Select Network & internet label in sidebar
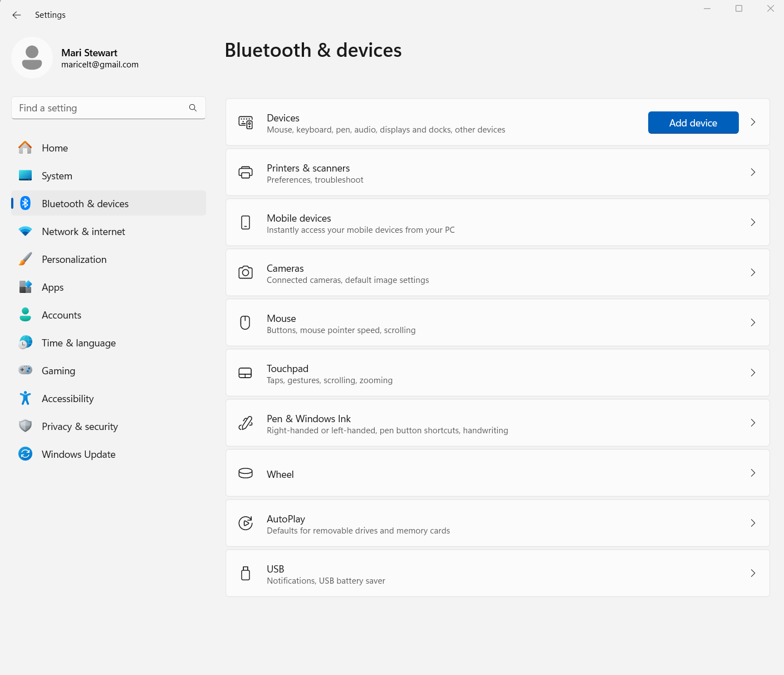Viewport: 784px width, 675px height. click(x=84, y=232)
